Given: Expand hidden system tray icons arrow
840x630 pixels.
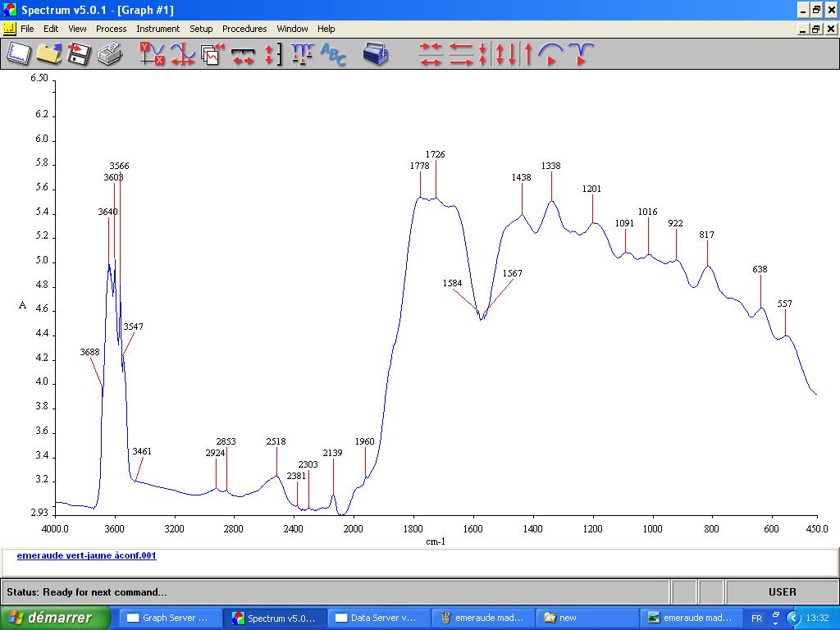Looking at the screenshot, I should pos(792,618).
